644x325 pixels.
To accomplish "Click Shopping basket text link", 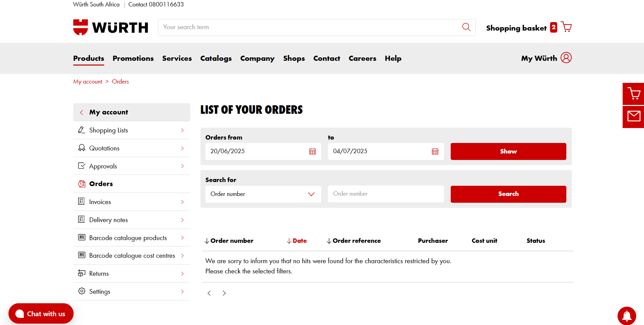I will [x=516, y=28].
